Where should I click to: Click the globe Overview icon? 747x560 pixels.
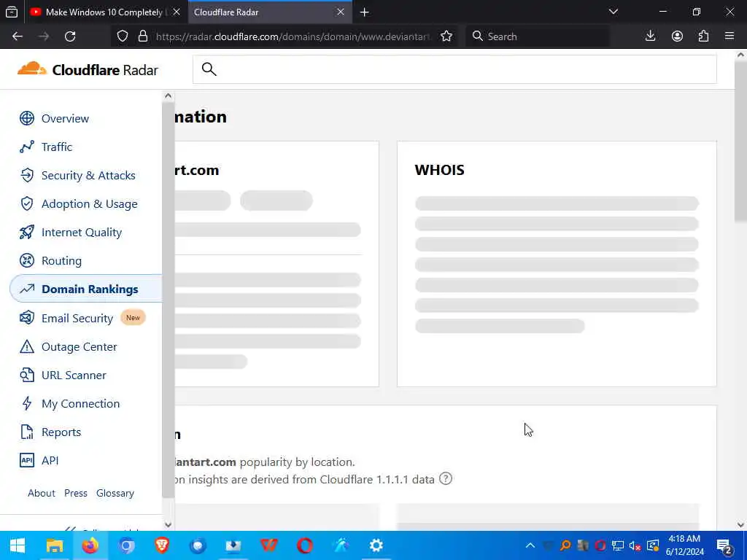click(27, 118)
